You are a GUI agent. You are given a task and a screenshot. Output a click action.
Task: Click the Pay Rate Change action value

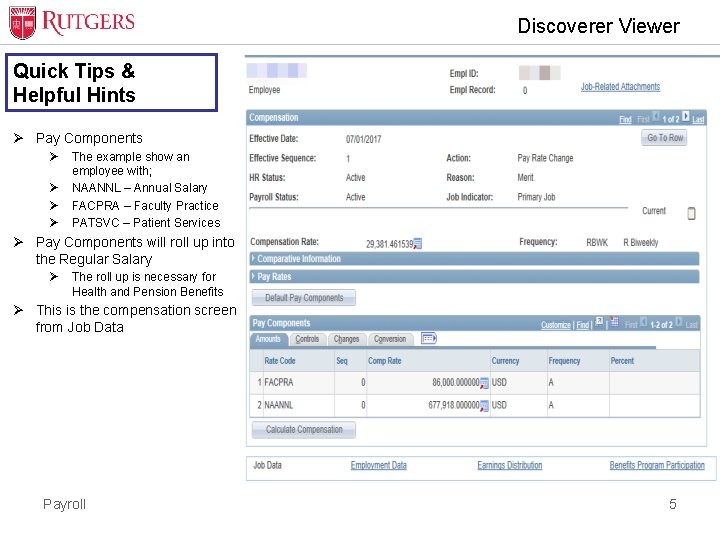coord(545,158)
